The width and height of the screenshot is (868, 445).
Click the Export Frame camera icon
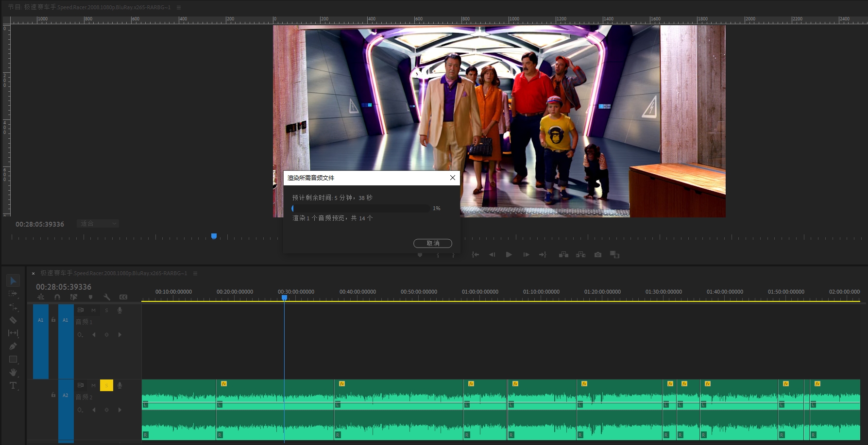[597, 254]
